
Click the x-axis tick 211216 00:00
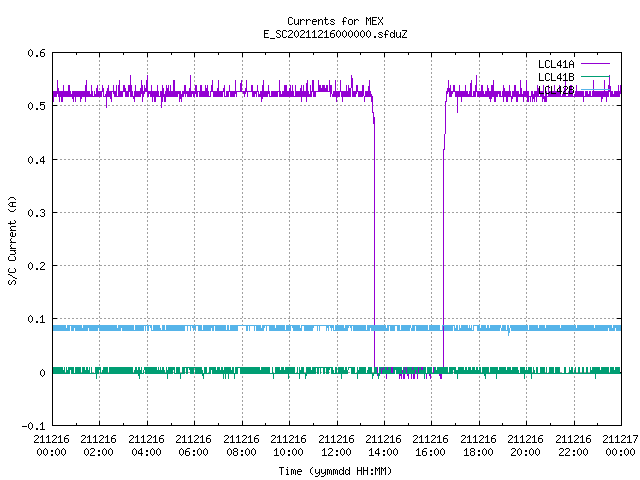point(51,446)
